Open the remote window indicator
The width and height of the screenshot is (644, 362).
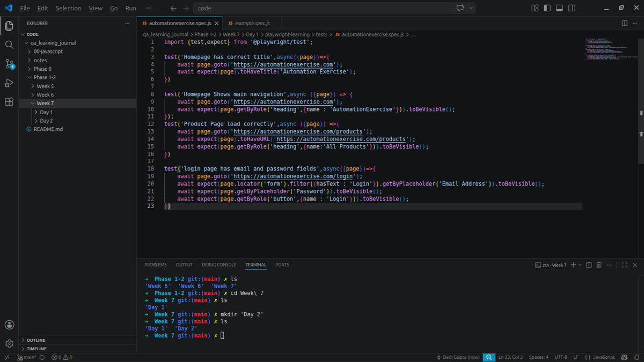coord(7,357)
